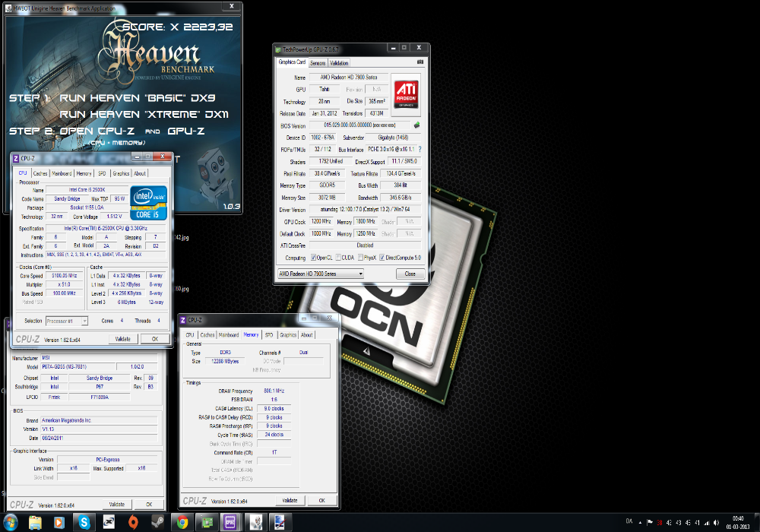Click the CPU-Z processor window title icon
The width and height of the screenshot is (760, 532).
click(15, 158)
